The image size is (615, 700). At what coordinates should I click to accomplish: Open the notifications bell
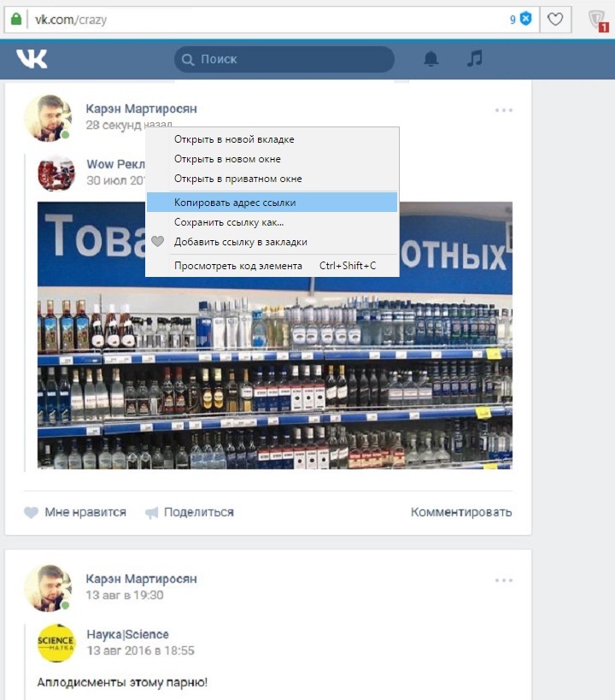431,59
